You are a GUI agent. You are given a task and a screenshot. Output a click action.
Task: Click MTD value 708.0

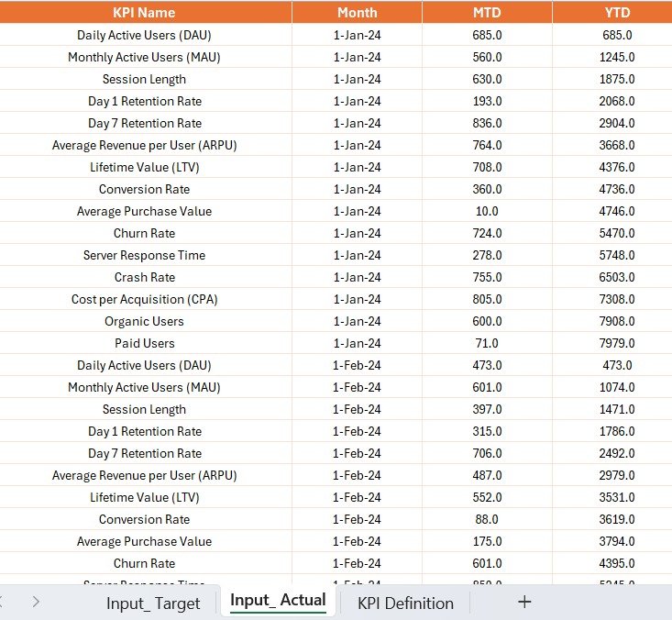coord(487,167)
